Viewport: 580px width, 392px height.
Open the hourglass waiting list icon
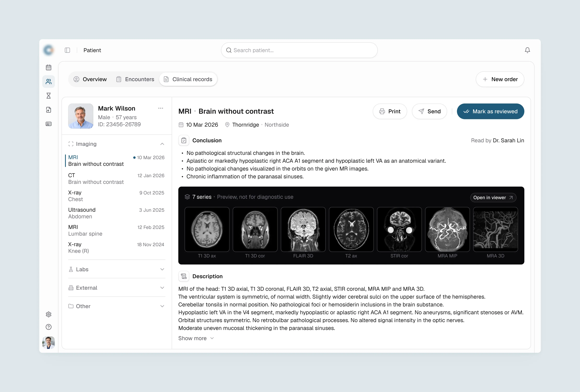(48, 96)
